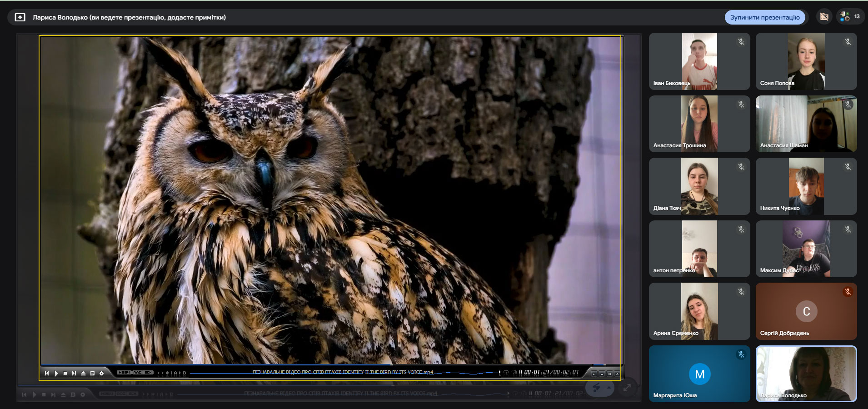Open the participants list showing 13
The width and height of the screenshot is (868, 409).
849,17
